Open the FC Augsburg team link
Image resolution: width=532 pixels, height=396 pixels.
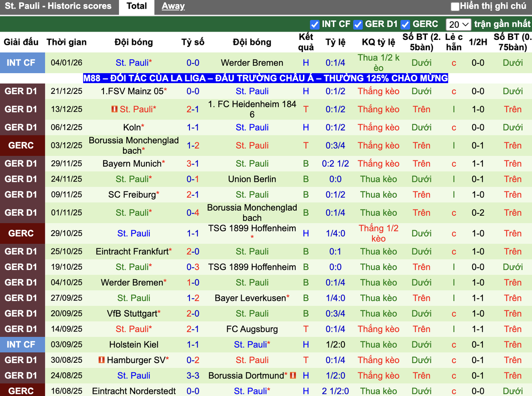(252, 329)
